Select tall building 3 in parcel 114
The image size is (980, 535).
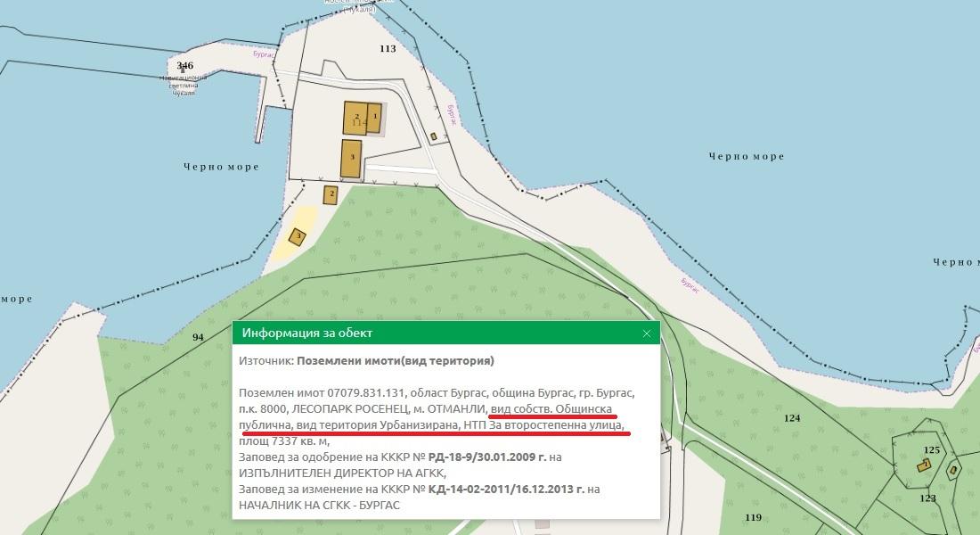352,158
